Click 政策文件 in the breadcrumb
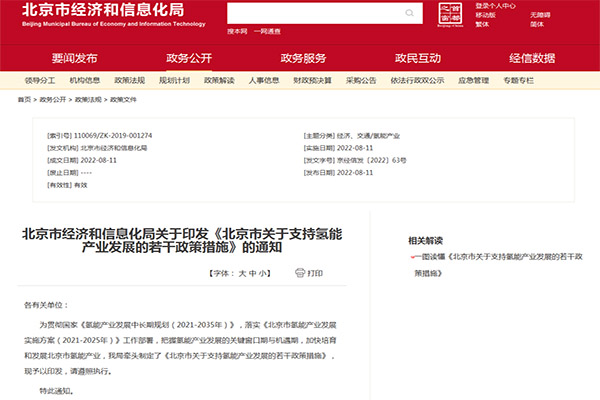 [123, 100]
